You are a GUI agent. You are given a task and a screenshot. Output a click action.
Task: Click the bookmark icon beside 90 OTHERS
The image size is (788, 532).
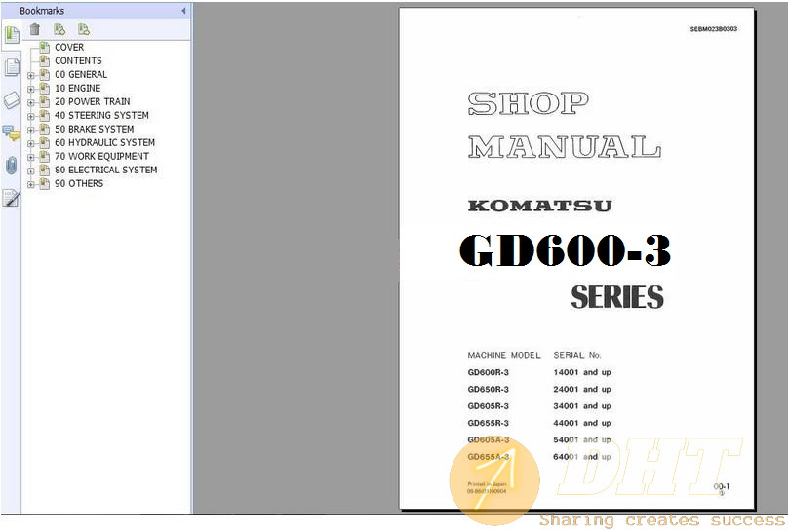pos(44,184)
